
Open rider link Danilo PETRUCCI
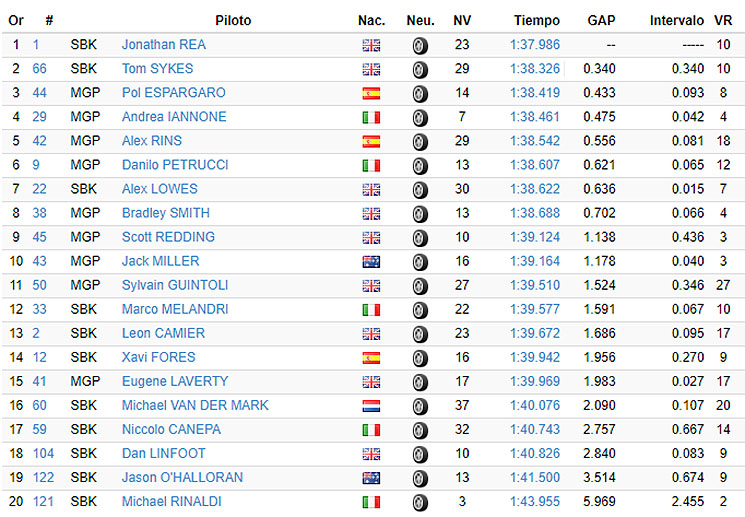coord(175,165)
